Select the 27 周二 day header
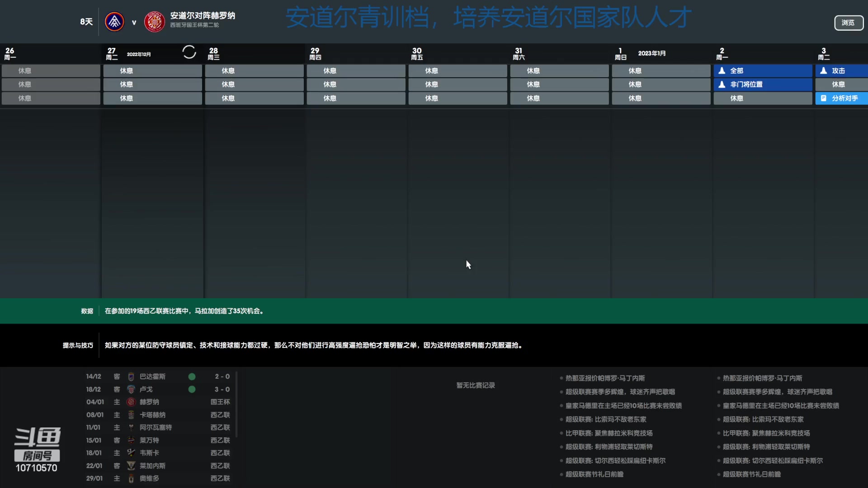 pyautogui.click(x=112, y=53)
